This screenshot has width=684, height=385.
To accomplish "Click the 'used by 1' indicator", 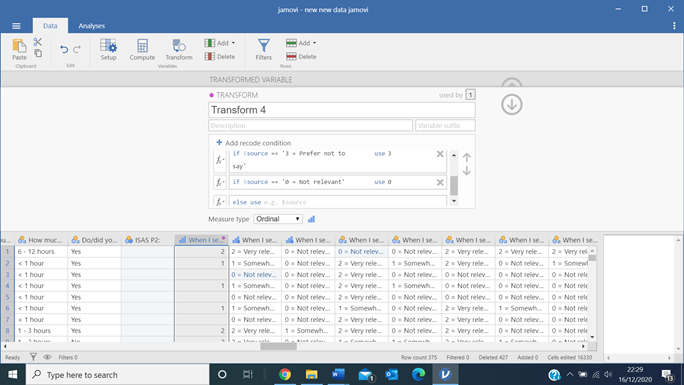I will (x=470, y=95).
